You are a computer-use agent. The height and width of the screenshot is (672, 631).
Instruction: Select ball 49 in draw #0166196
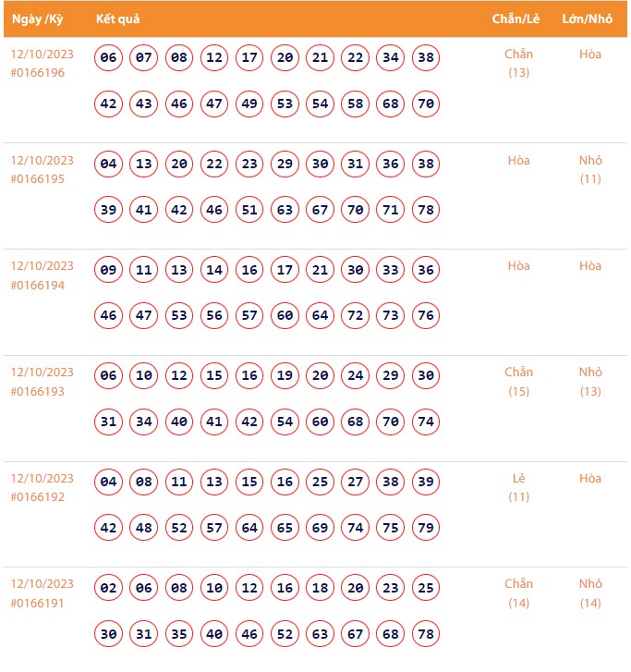(249, 104)
